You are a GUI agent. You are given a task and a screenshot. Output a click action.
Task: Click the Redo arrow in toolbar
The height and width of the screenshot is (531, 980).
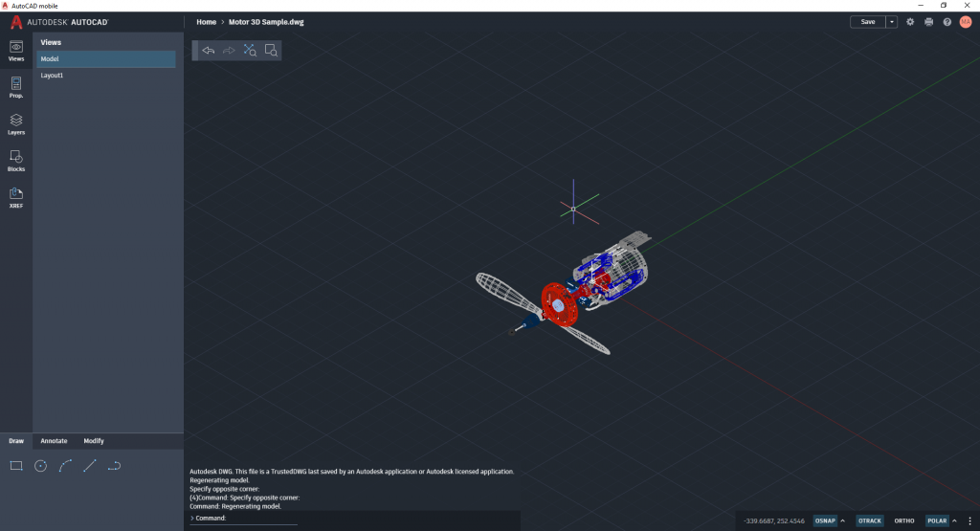pyautogui.click(x=229, y=51)
